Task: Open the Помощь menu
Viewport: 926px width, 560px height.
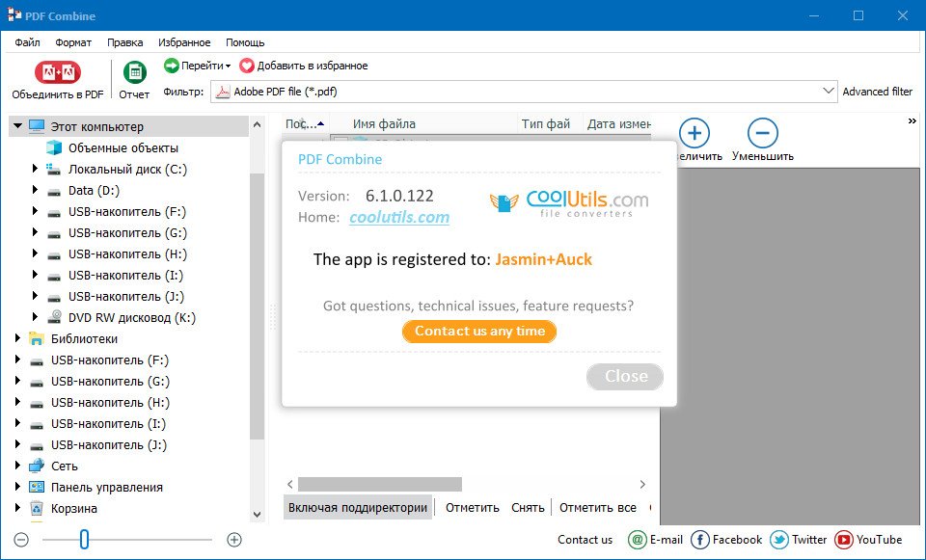Action: [245, 42]
